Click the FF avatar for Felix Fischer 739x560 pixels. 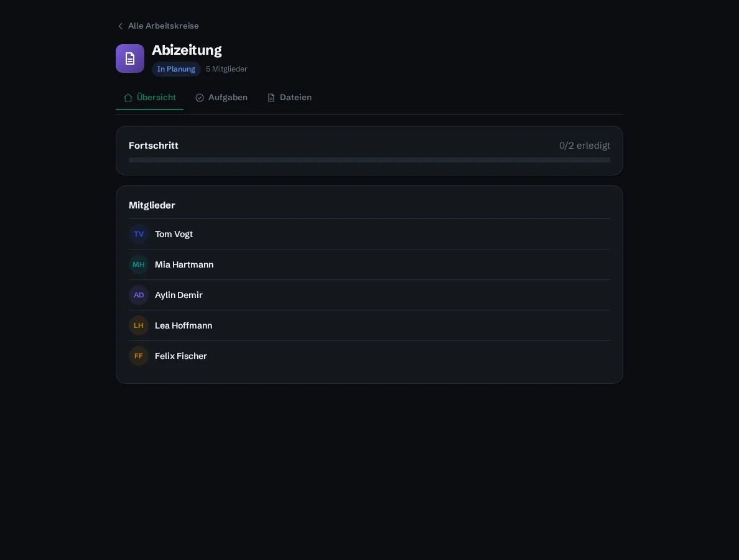click(x=139, y=356)
